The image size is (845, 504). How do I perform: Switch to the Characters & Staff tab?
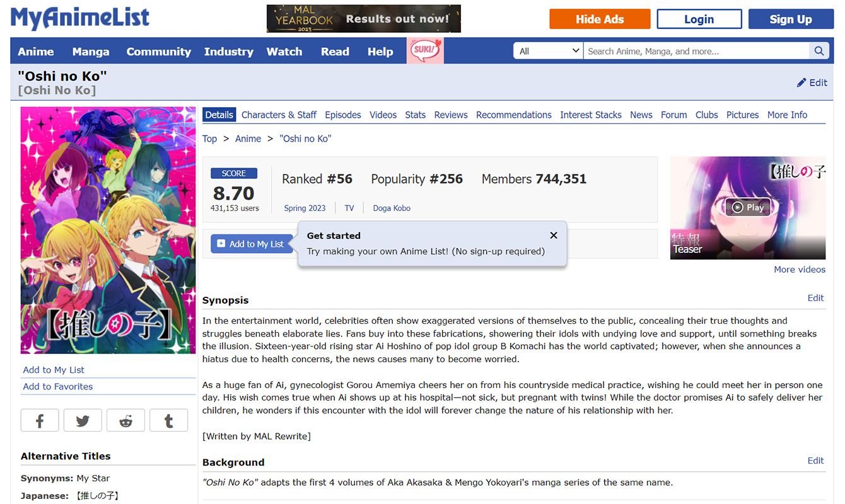tap(279, 115)
